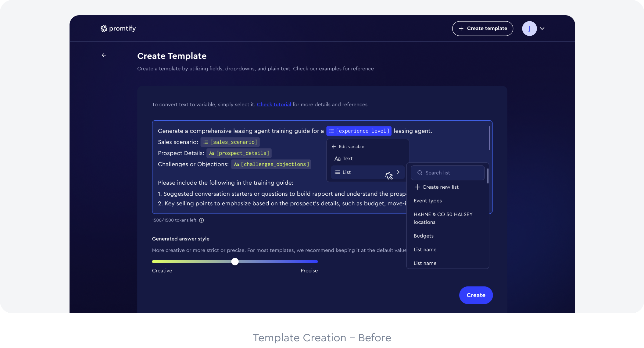Click the promtify logo icon

(104, 29)
